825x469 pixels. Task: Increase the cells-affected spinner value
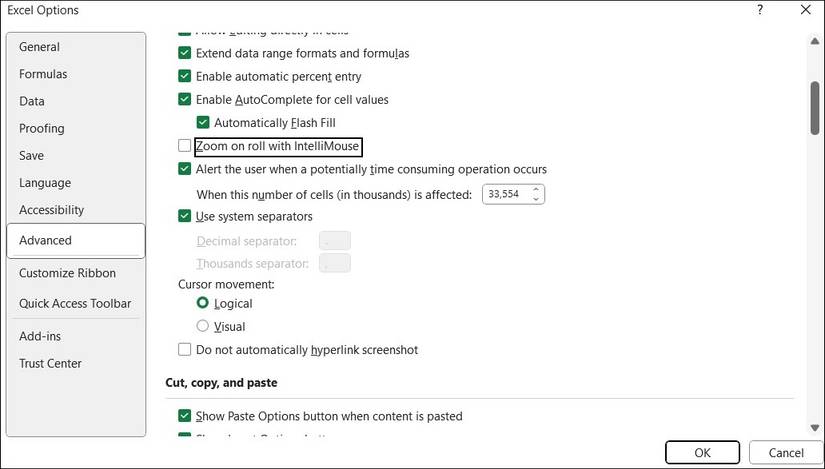point(537,189)
